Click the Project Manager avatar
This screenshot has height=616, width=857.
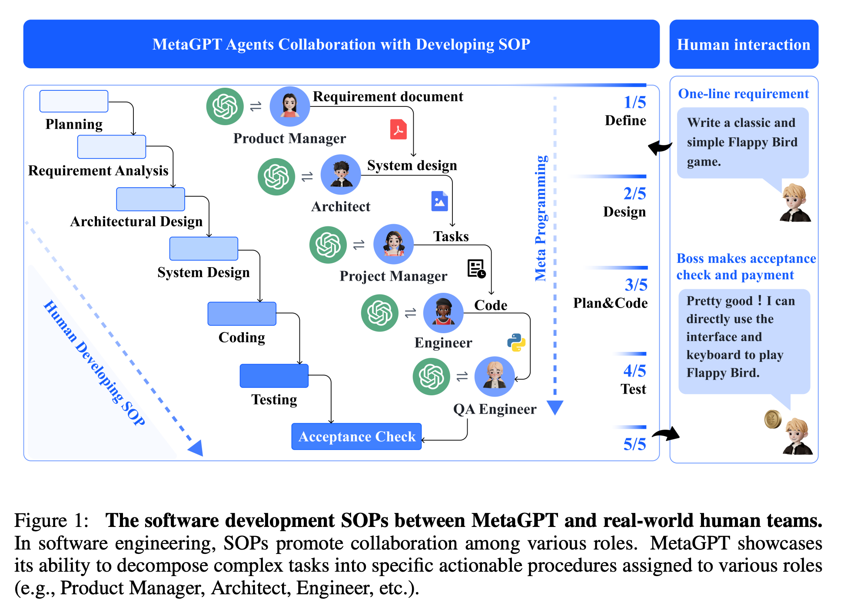[394, 244]
